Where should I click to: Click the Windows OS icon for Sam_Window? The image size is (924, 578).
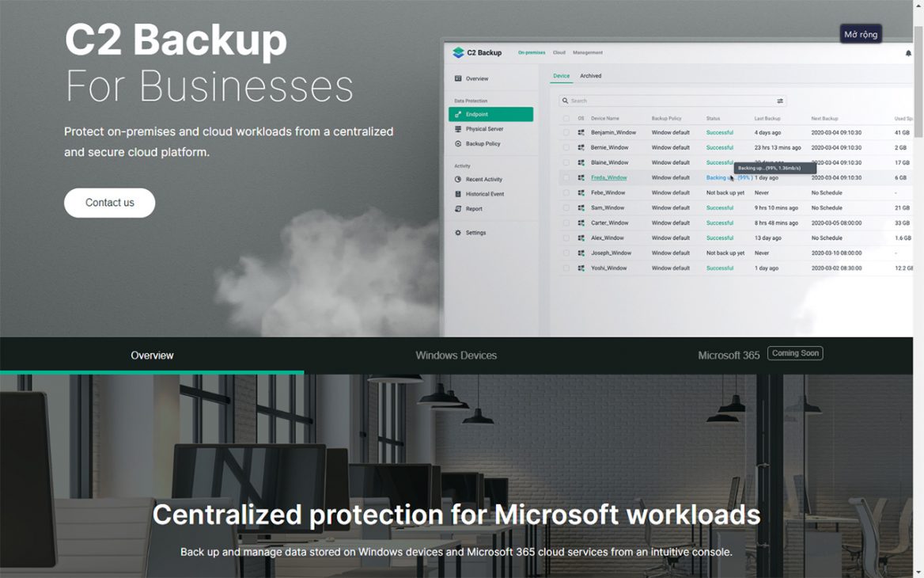(581, 207)
